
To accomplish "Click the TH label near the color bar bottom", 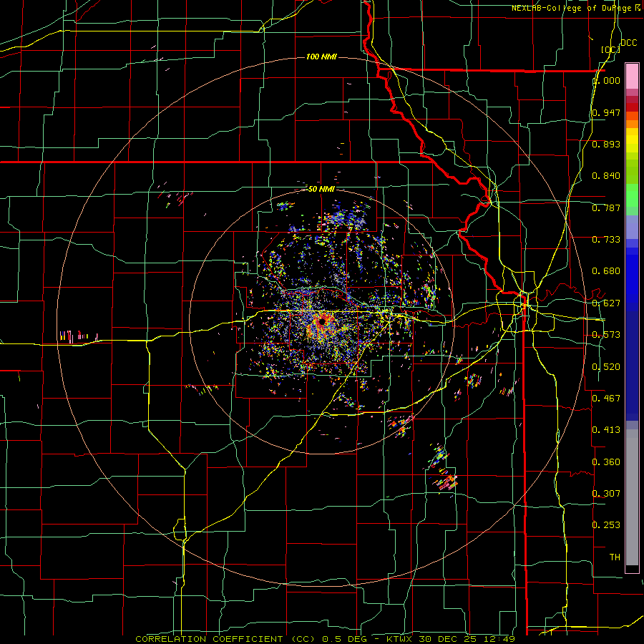I will pyautogui.click(x=615, y=557).
